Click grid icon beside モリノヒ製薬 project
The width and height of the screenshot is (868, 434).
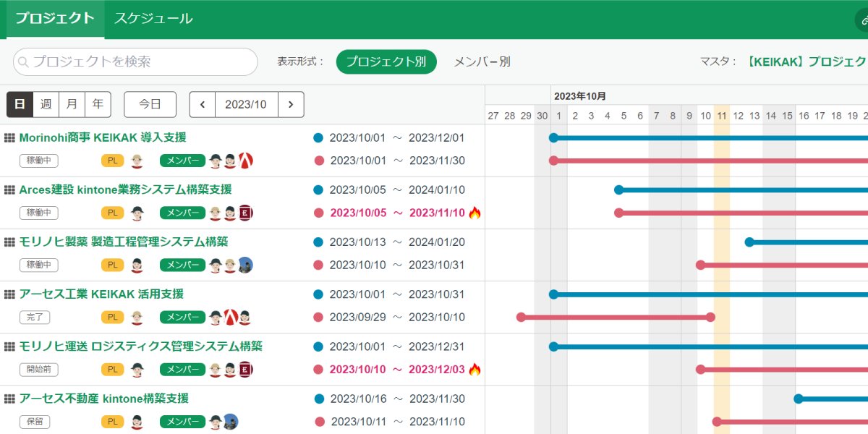coord(9,242)
